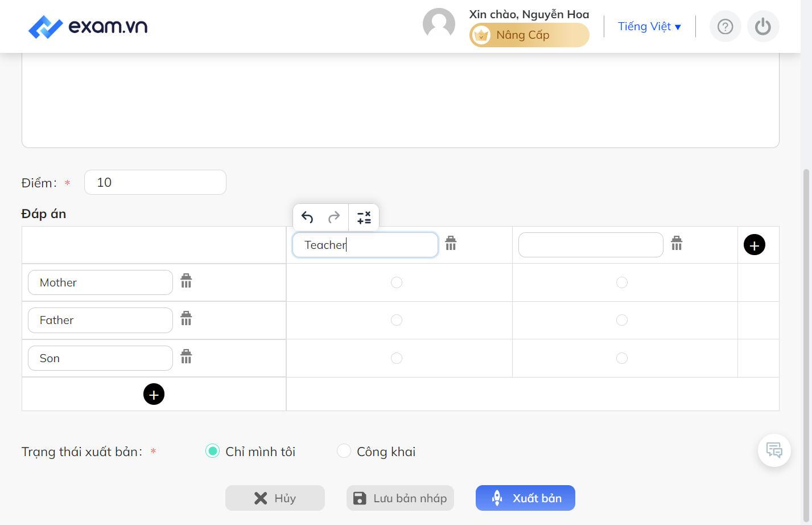Delete the Mother row
This screenshot has width=812, height=525.
pyautogui.click(x=186, y=281)
